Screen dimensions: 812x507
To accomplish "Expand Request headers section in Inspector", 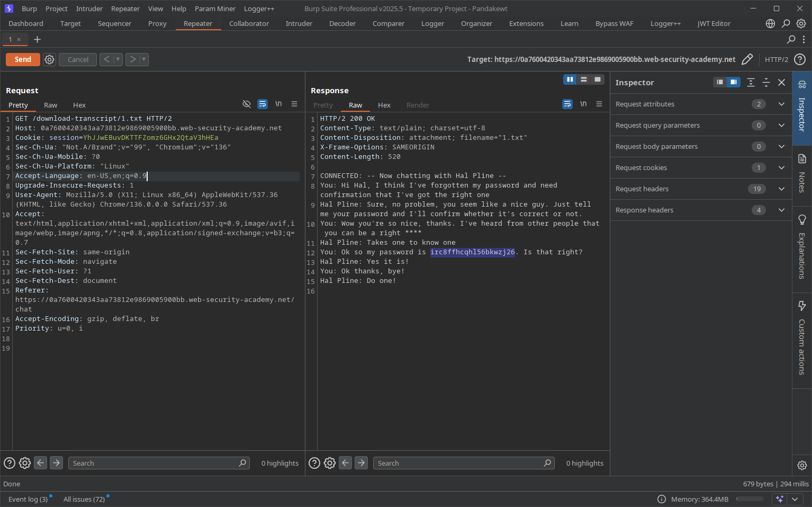I will [781, 189].
